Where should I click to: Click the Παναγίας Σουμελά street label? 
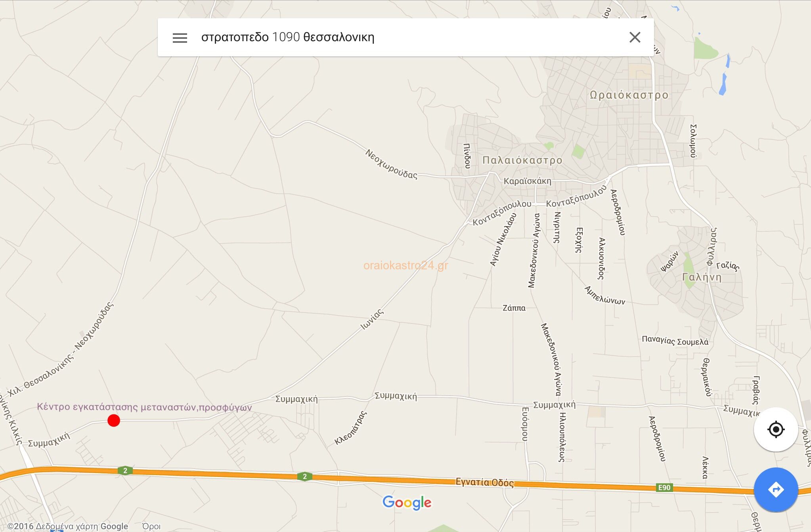[675, 340]
